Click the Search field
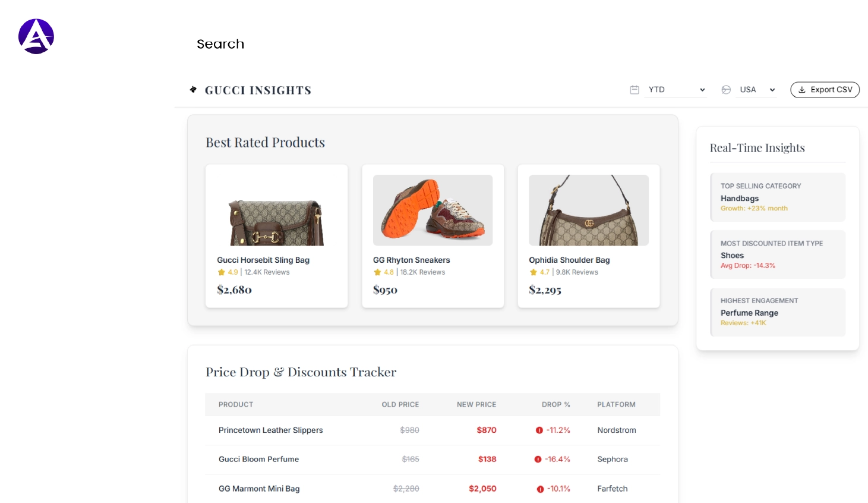The height and width of the screenshot is (503, 868). (220, 44)
